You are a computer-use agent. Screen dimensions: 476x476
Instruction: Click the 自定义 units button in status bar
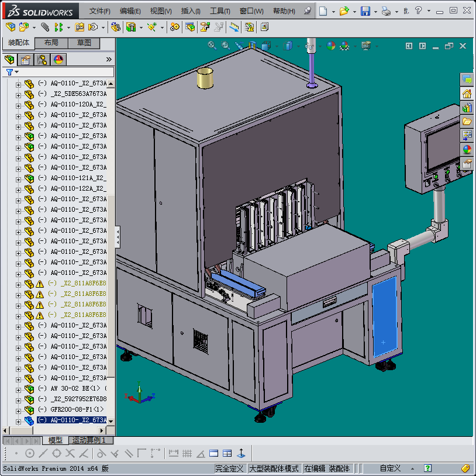(x=390, y=468)
